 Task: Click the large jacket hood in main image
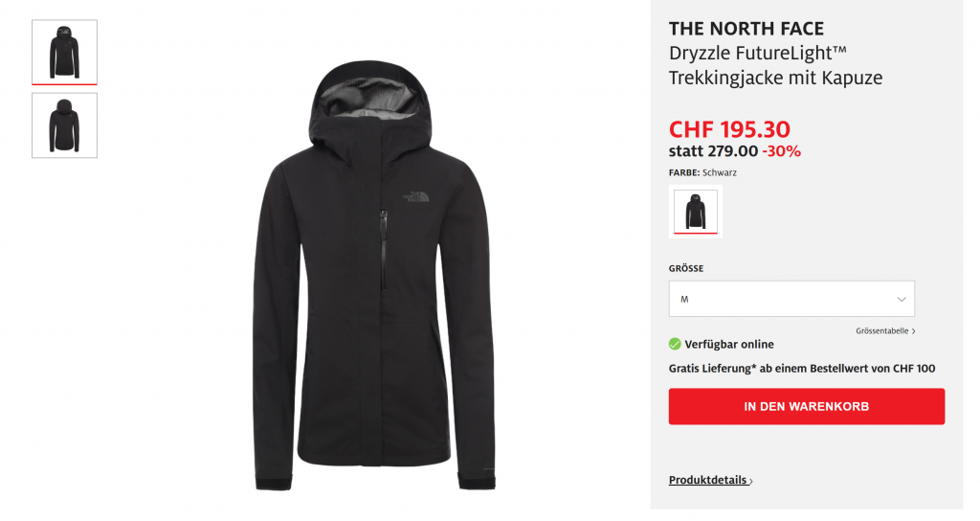pos(370,100)
